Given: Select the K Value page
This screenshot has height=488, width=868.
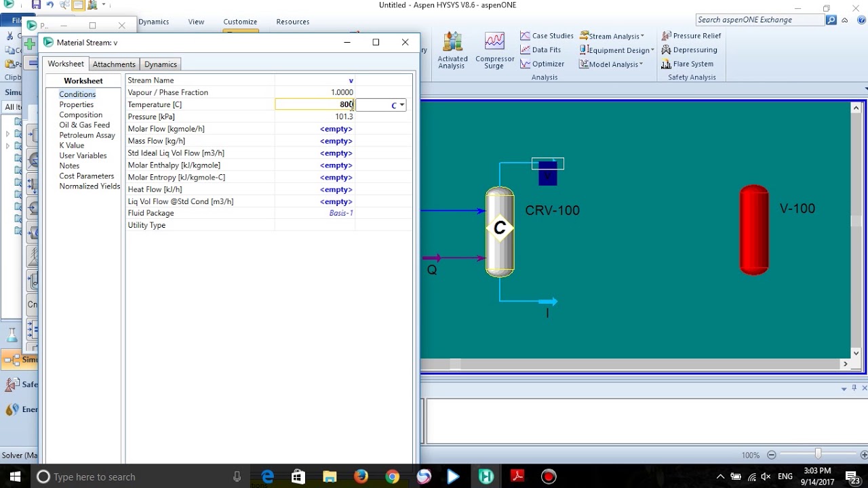Looking at the screenshot, I should [71, 145].
